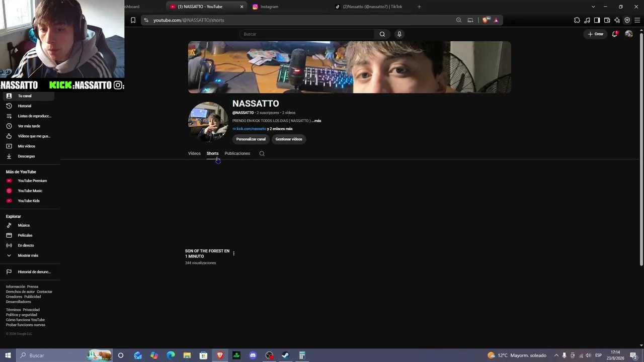Click the YouTube search magnifier button
Viewport: 644px width, 362px height.
(x=382, y=34)
